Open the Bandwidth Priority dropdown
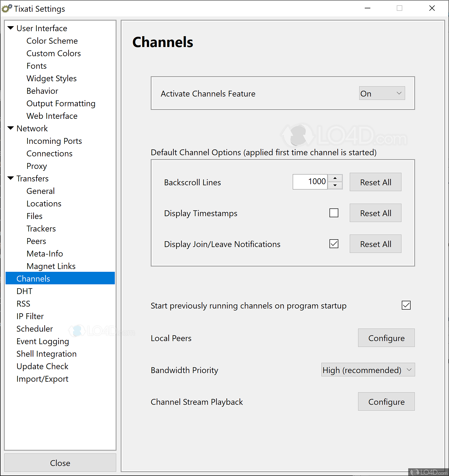This screenshot has height=476, width=449. pos(368,370)
